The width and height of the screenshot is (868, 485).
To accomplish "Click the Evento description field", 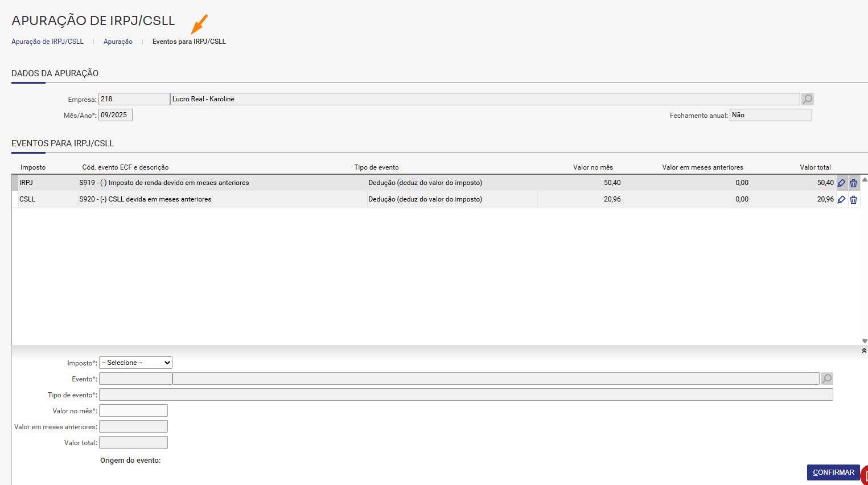I will coord(496,379).
